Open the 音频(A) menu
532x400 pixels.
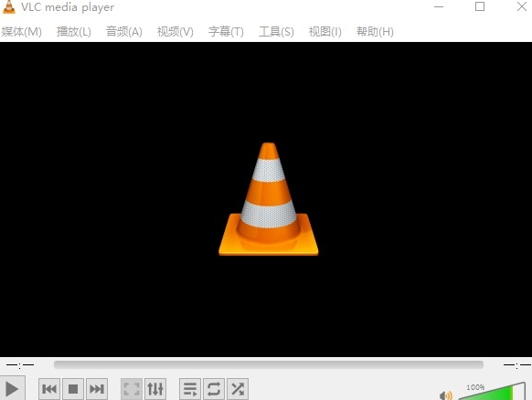click(x=124, y=32)
